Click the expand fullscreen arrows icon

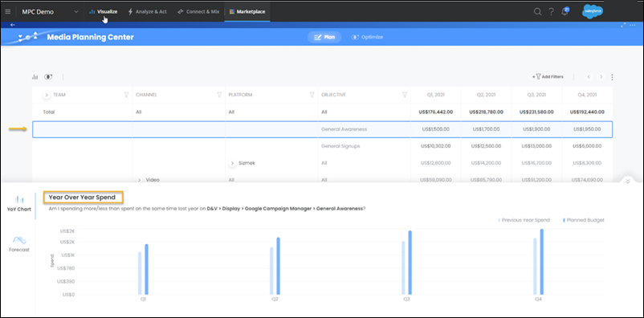click(623, 25)
